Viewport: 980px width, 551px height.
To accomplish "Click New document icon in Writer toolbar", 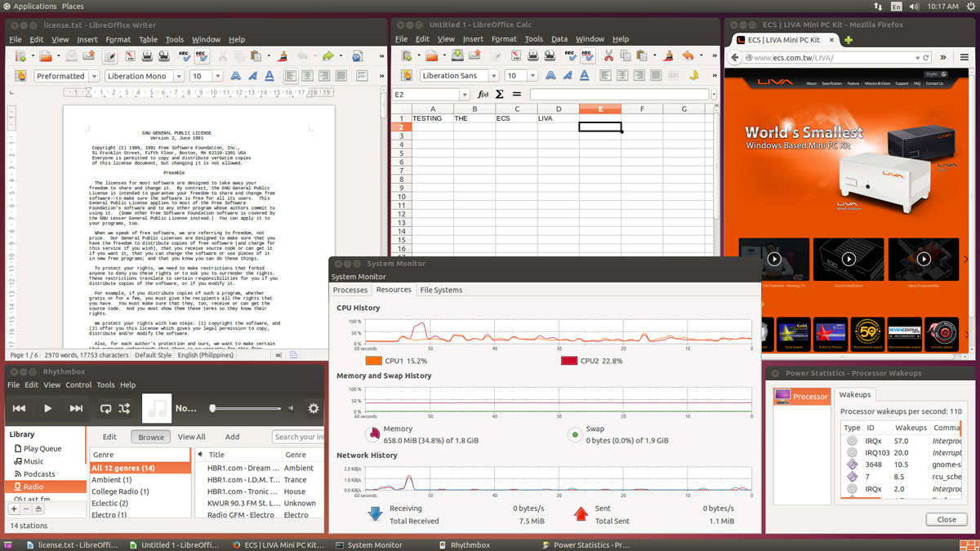I will point(20,56).
